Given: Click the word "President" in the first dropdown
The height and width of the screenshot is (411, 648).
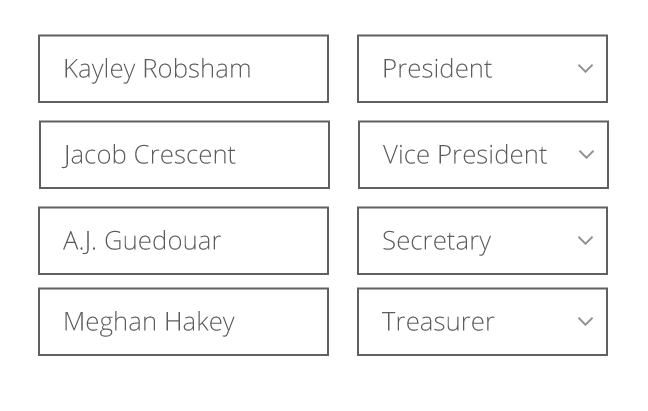Looking at the screenshot, I should point(437,69).
